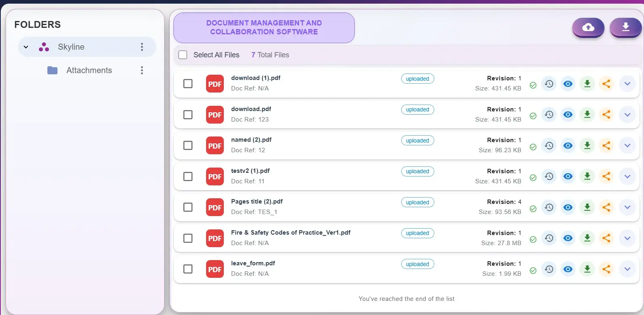Select the Skyline project in folders
This screenshot has height=315, width=644.
coord(87,47)
